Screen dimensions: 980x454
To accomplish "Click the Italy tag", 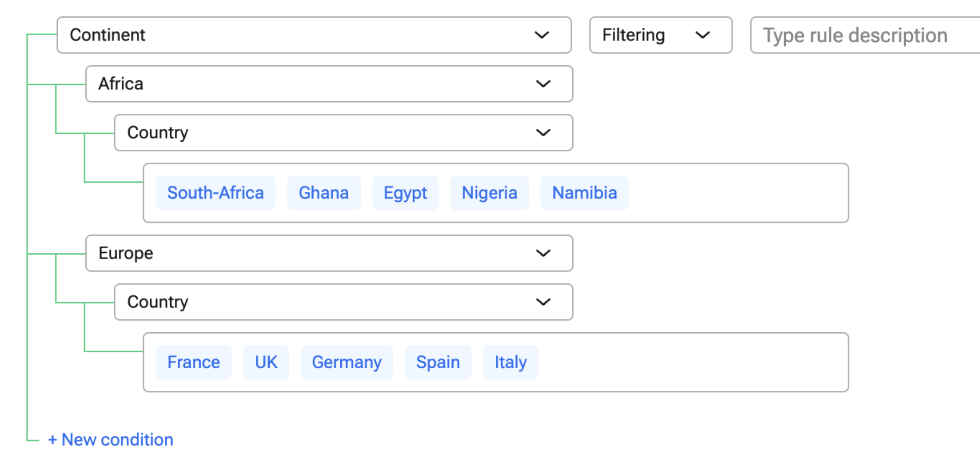I will 510,362.
